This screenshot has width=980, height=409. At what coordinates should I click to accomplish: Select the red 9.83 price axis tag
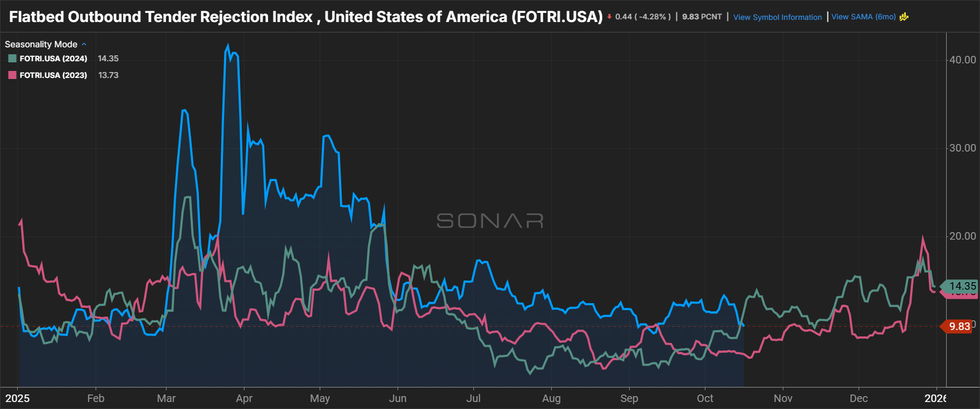click(959, 326)
